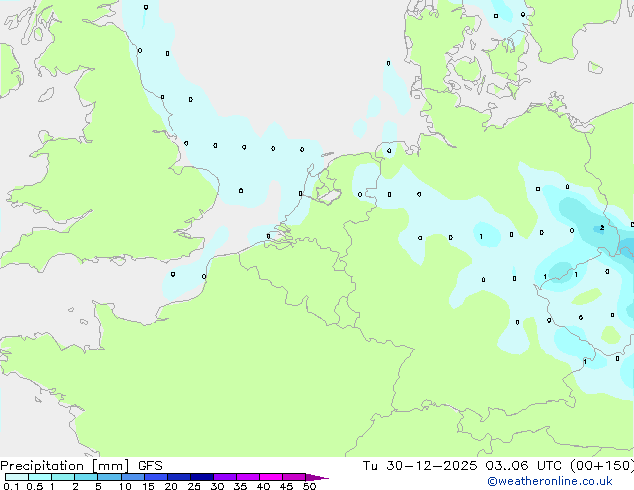Image resolution: width=634 pixels, height=490 pixels.
Task: Click the "25" label on the legend
Action: coord(194,486)
